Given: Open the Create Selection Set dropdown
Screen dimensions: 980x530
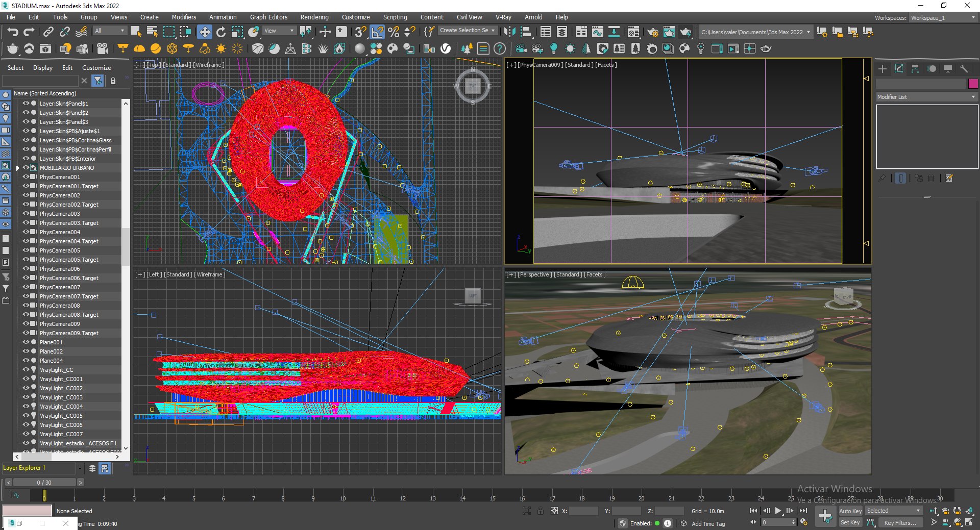Looking at the screenshot, I should pyautogui.click(x=467, y=31).
